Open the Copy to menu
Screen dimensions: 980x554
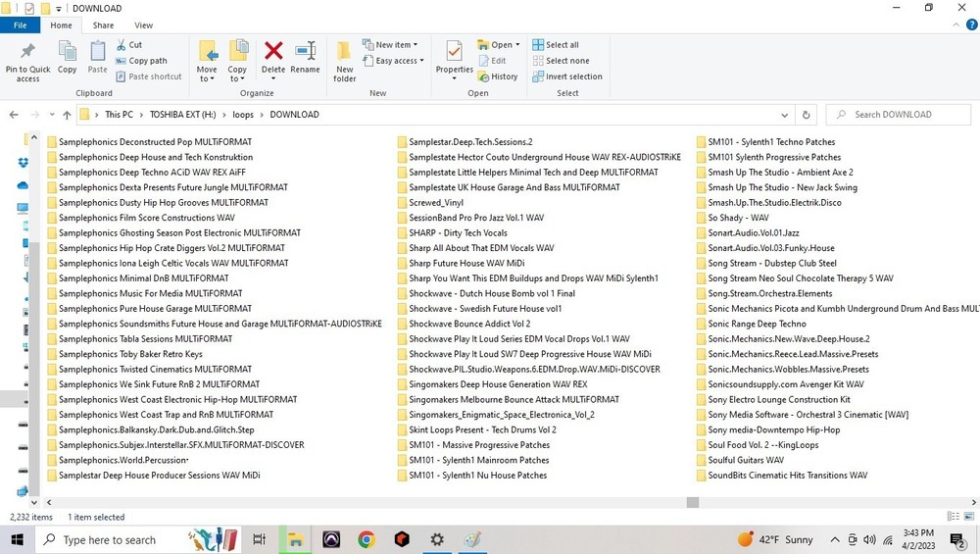[237, 61]
